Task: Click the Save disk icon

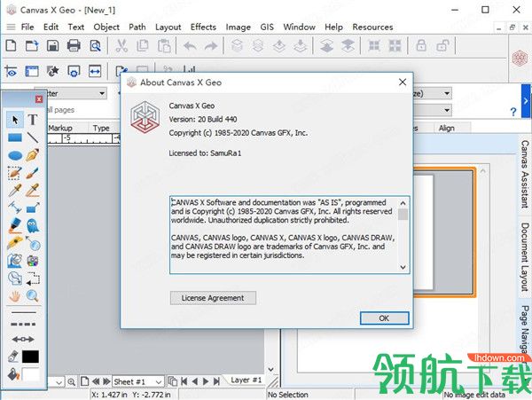Action: (52, 45)
